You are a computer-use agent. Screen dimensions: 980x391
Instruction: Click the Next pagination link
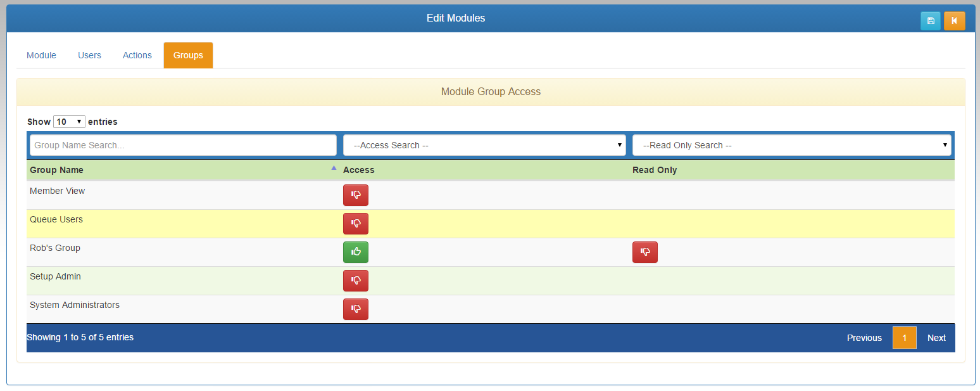click(936, 338)
